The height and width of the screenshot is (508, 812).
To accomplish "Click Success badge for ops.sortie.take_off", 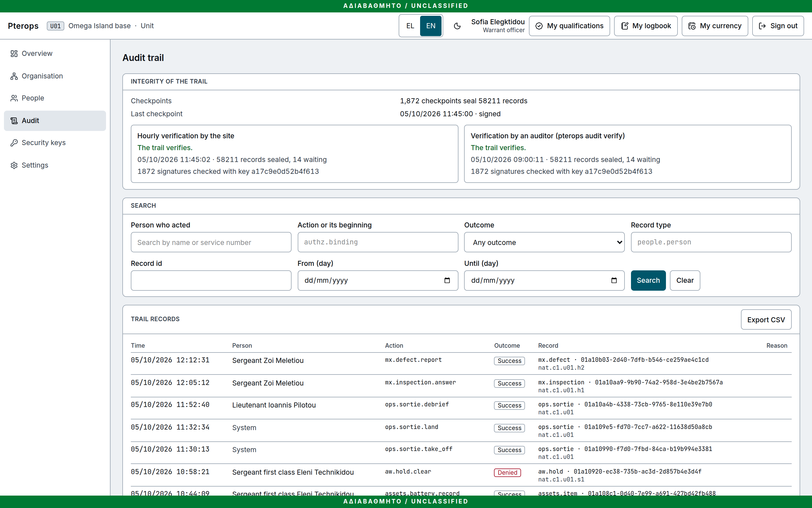I will [509, 450].
